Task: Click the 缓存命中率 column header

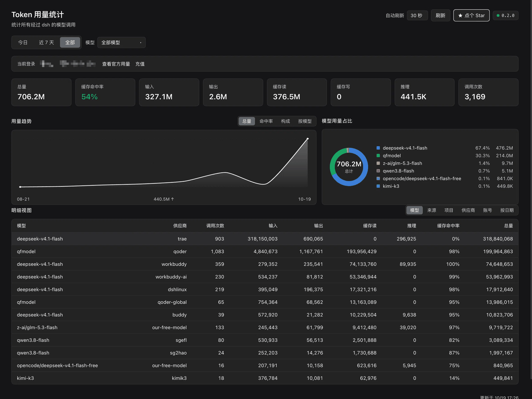Action: pyautogui.click(x=448, y=226)
